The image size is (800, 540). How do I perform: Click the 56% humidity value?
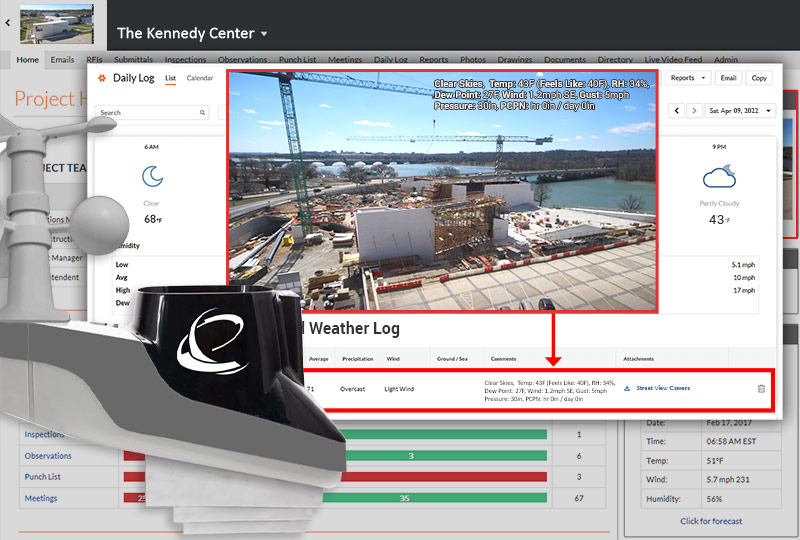[x=714, y=499]
